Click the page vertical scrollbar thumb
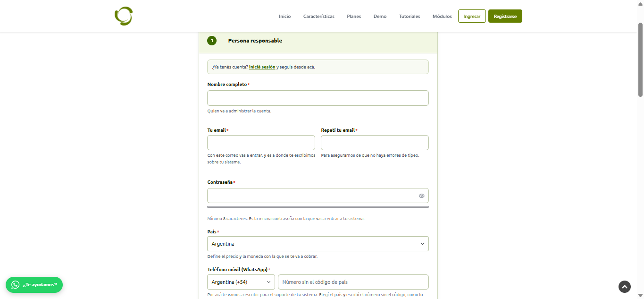Screen dimensions: 644x299 click(x=640, y=59)
